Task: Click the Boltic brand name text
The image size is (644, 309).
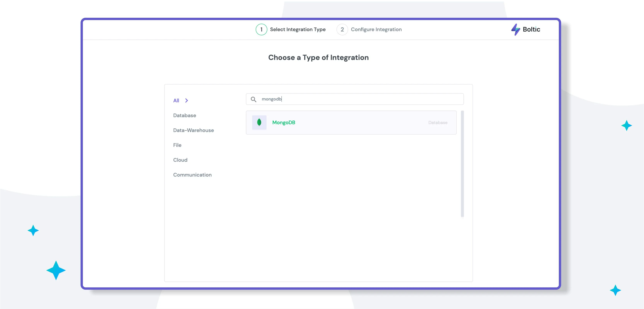Action: pos(531,30)
